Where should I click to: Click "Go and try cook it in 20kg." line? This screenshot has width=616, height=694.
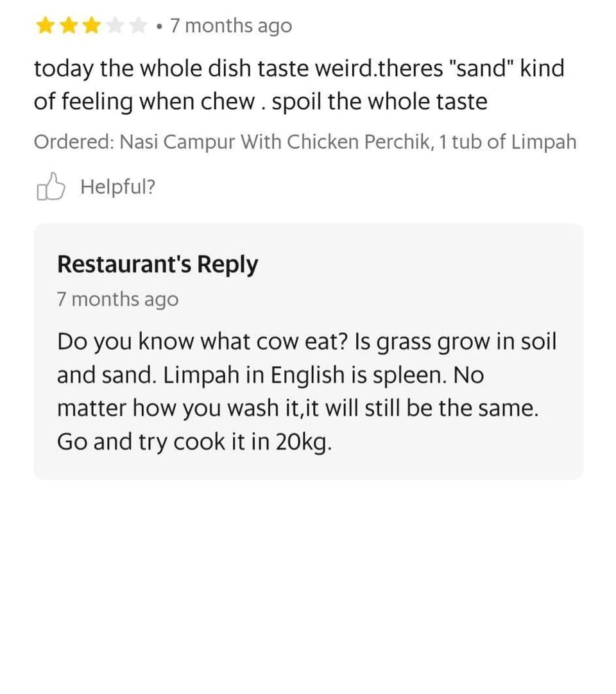194,442
